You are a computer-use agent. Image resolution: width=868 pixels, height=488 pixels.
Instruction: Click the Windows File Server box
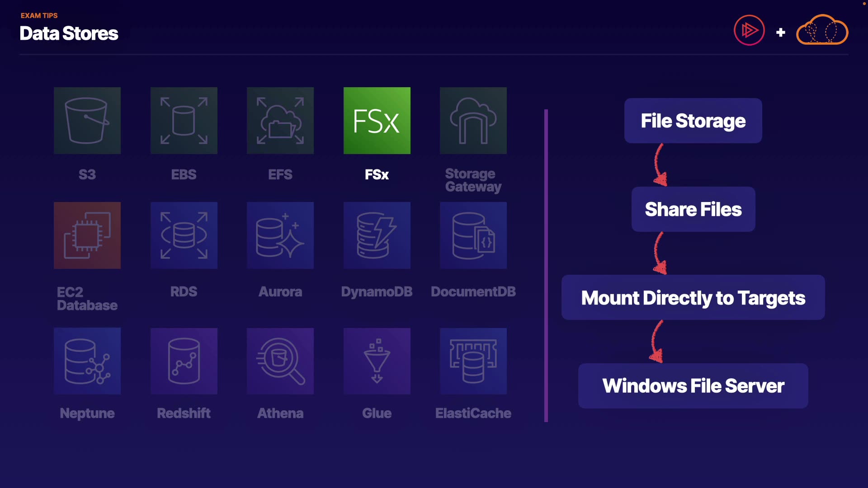[693, 386]
